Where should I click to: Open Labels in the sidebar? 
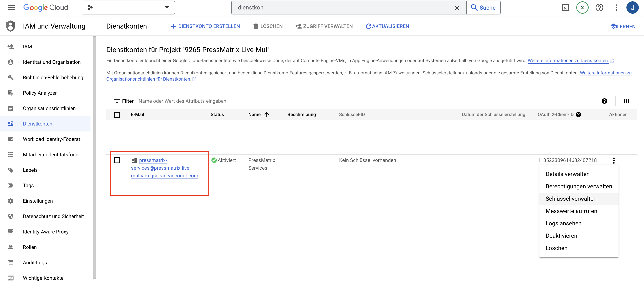pos(45,170)
